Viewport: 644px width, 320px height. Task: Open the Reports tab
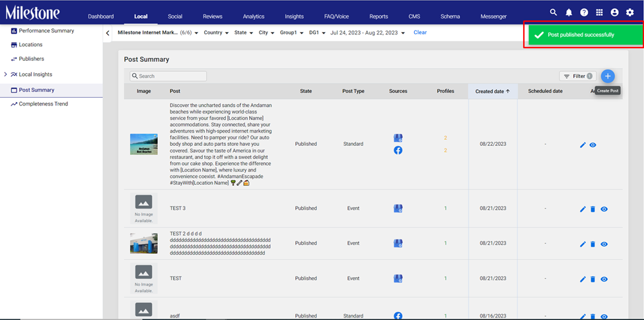(378, 16)
